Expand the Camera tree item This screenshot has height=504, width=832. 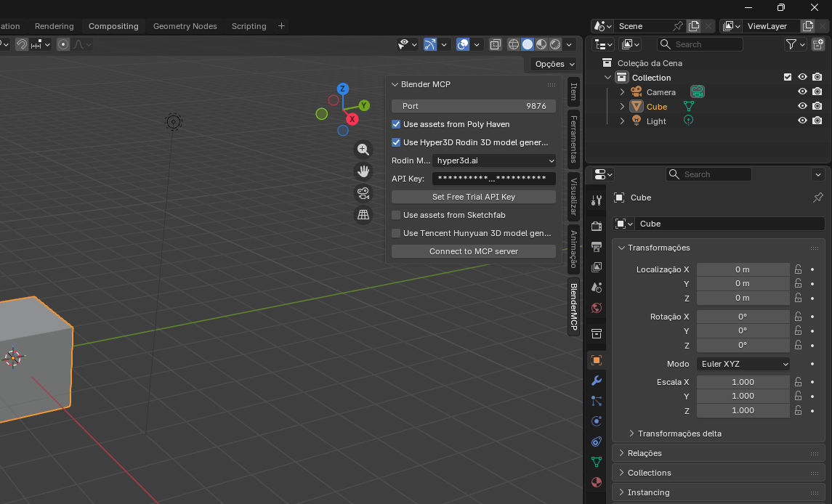[623, 92]
